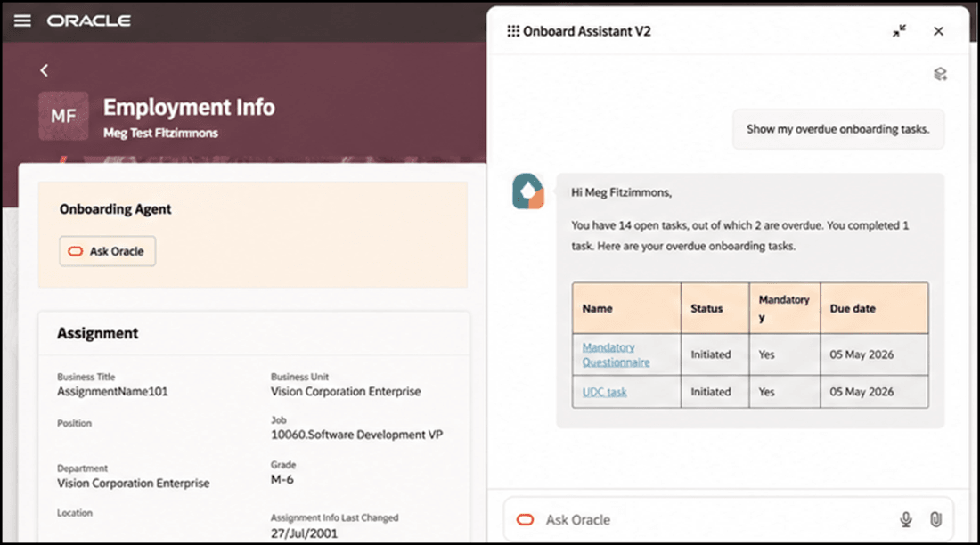Image resolution: width=980 pixels, height=545 pixels.
Task: Click the assistant avatar icon in the chat
Action: [x=528, y=191]
